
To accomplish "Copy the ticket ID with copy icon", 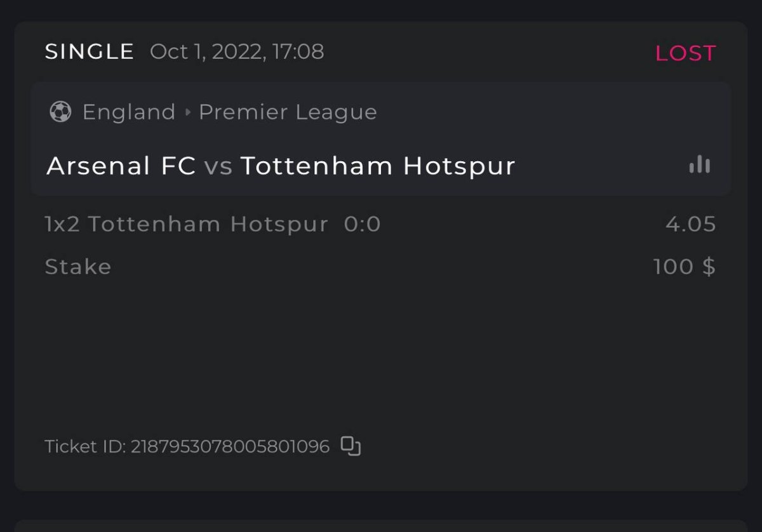I will click(x=351, y=446).
